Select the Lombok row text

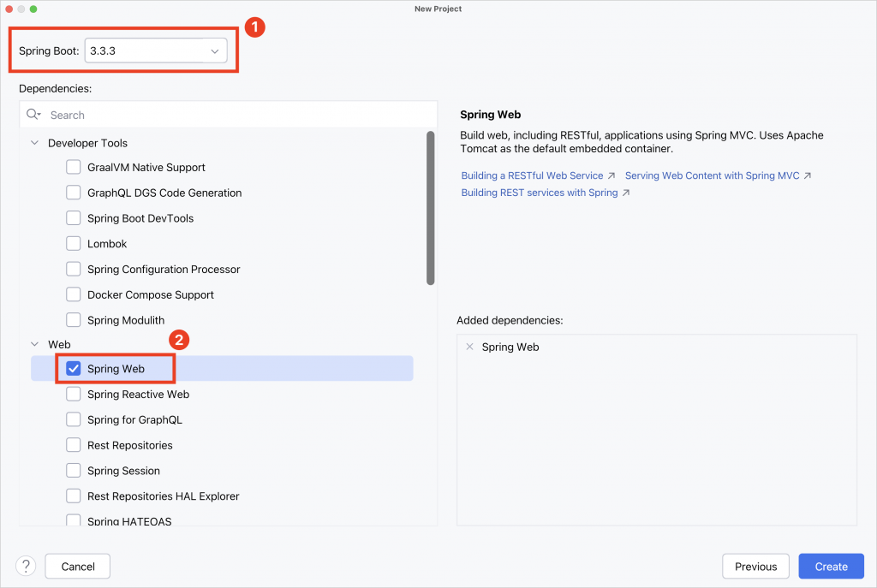click(107, 244)
